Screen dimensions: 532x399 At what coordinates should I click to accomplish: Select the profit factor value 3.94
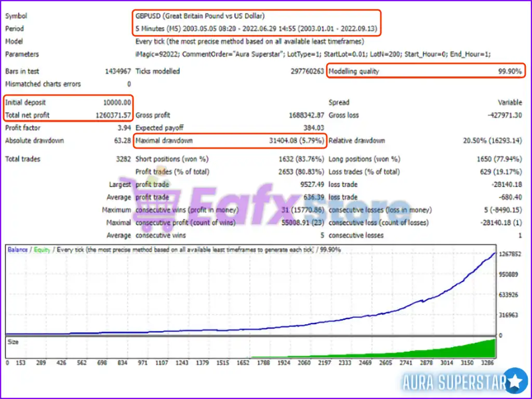click(124, 128)
